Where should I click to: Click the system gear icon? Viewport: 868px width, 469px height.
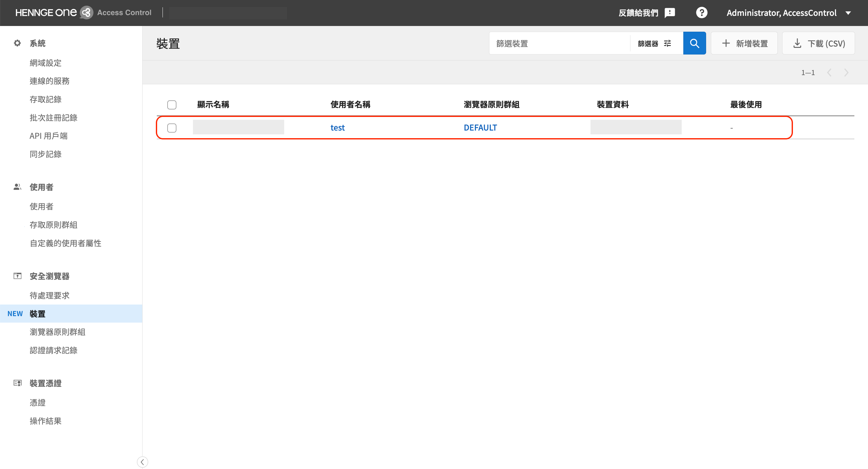click(x=17, y=43)
